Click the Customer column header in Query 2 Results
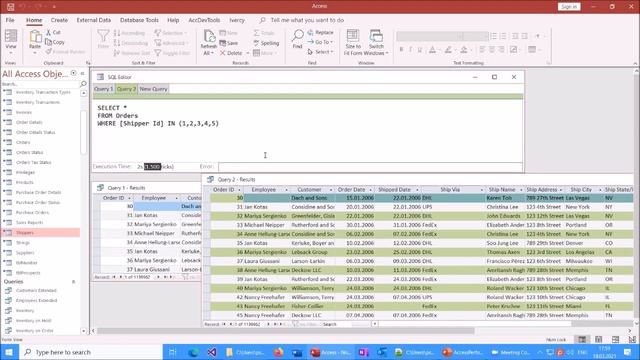 point(309,190)
